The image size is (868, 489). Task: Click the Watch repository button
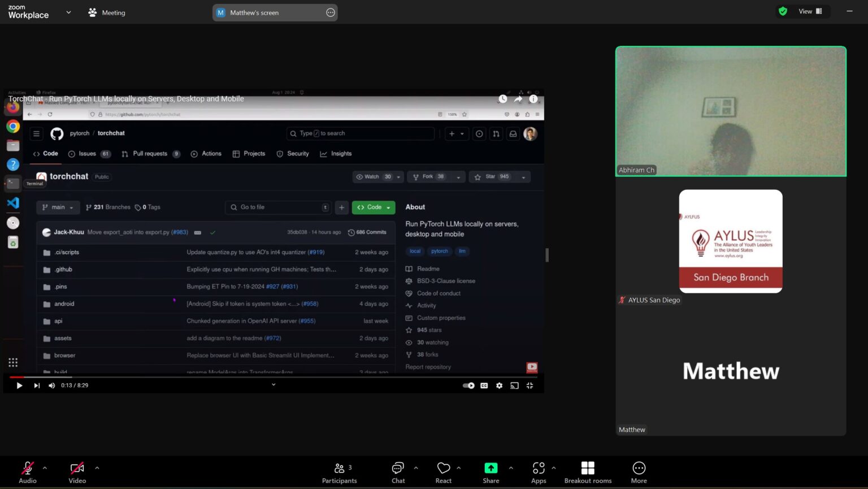click(373, 177)
